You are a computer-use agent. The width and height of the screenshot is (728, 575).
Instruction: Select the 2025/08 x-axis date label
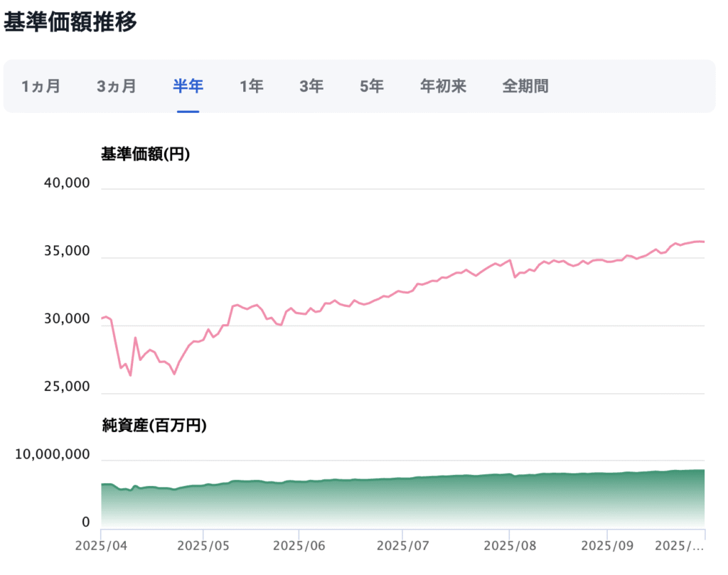point(508,546)
